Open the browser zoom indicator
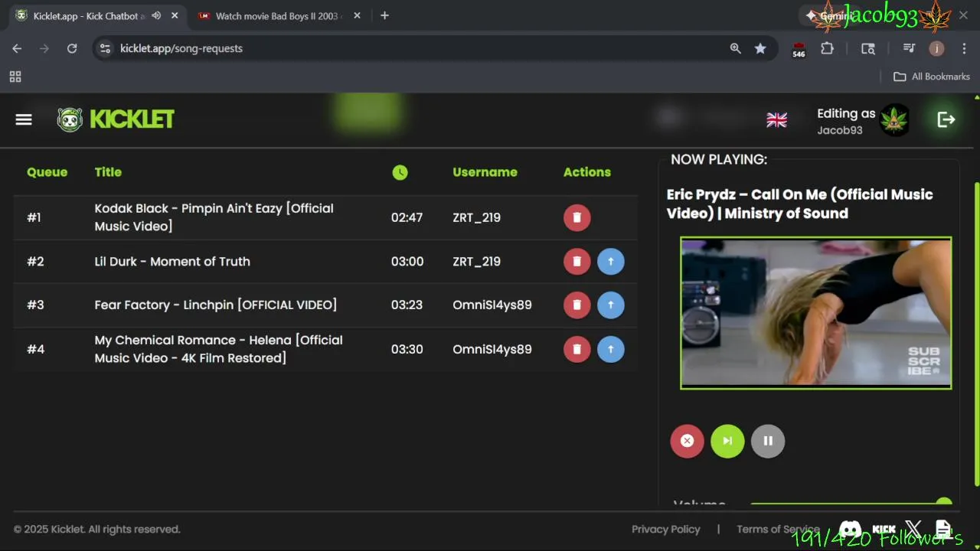The width and height of the screenshot is (980, 551). (735, 48)
